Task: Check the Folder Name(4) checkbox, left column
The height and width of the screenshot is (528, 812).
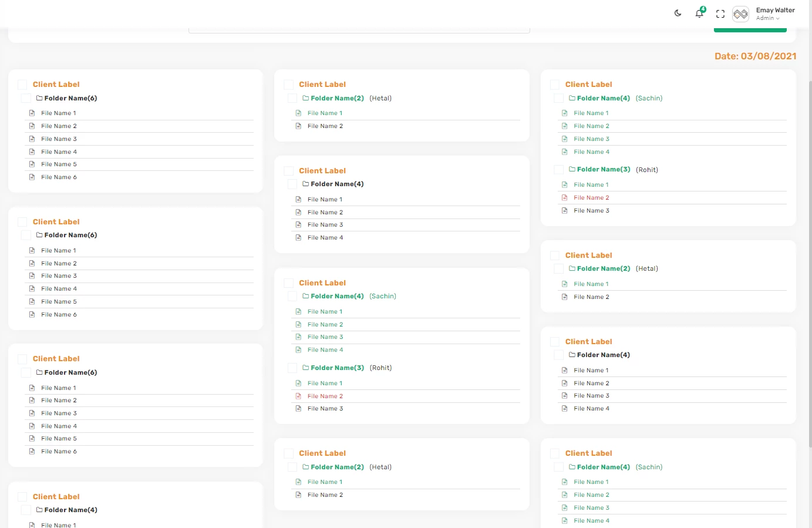Action: pos(26,510)
